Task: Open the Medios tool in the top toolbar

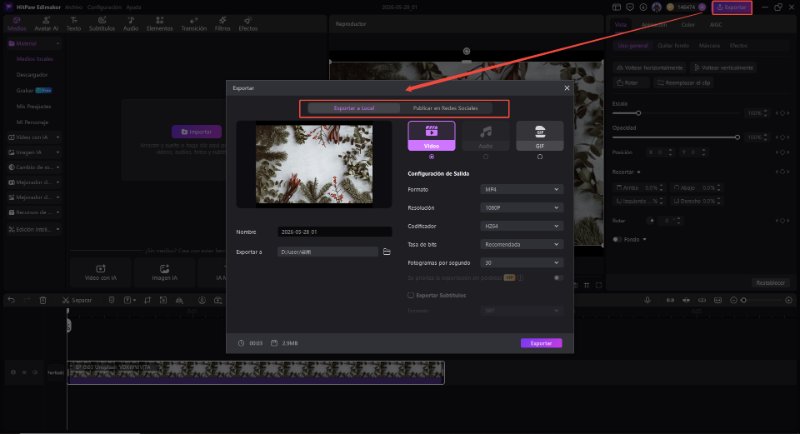Action: click(x=16, y=24)
